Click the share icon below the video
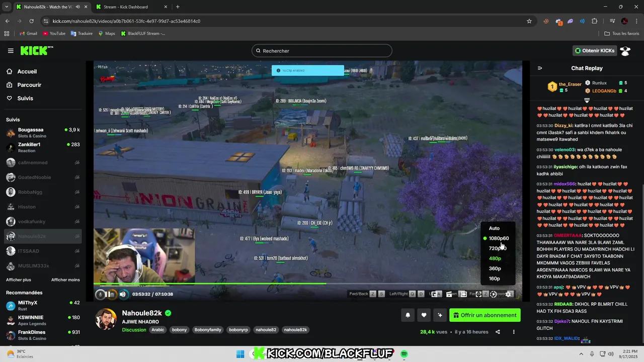Image resolution: width=644 pixels, height=362 pixels. click(x=498, y=332)
